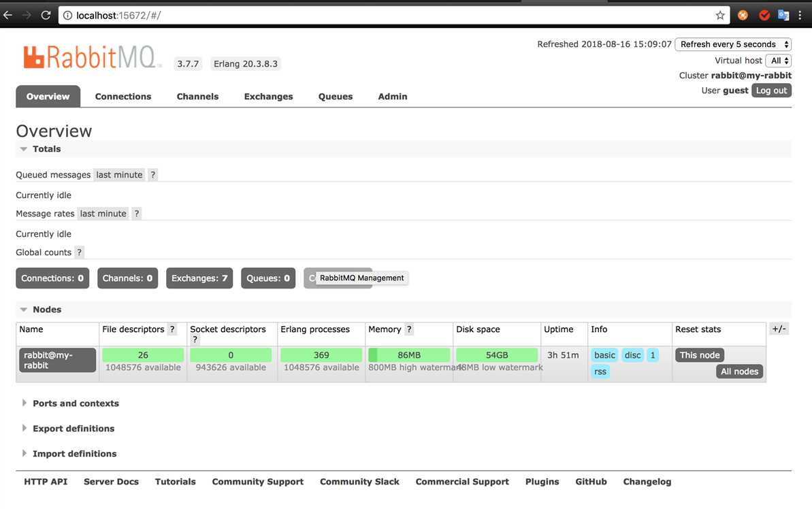This screenshot has height=509, width=812.
Task: Click the Connections: 0 count button
Action: pos(52,278)
